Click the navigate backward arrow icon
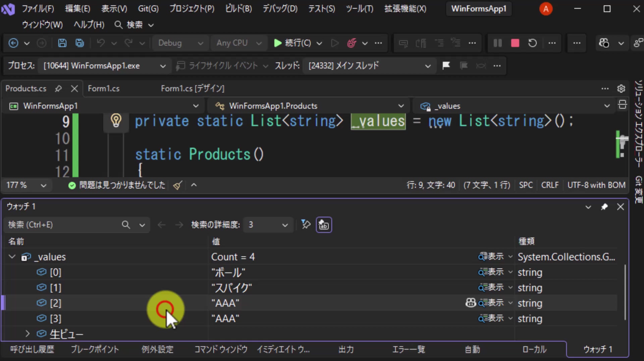644x361 pixels. click(x=13, y=43)
